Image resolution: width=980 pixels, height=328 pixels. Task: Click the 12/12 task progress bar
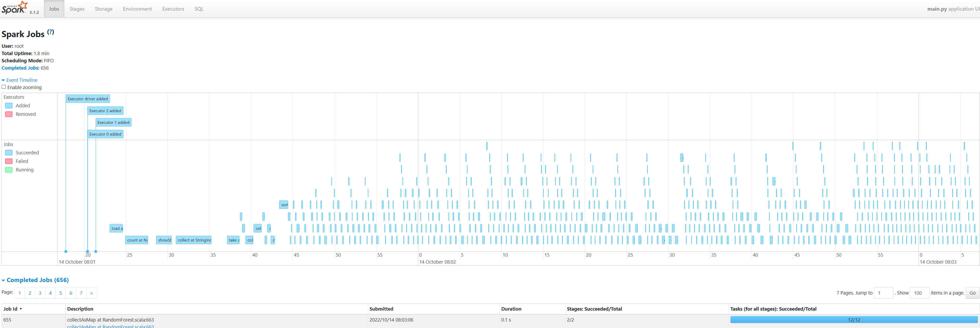pyautogui.click(x=853, y=320)
